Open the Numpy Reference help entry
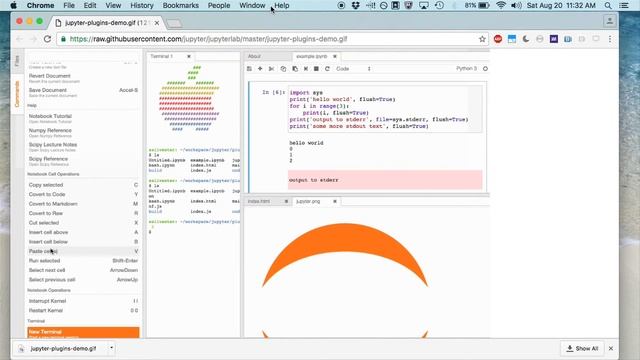This screenshot has width=640, height=360. tap(83, 133)
